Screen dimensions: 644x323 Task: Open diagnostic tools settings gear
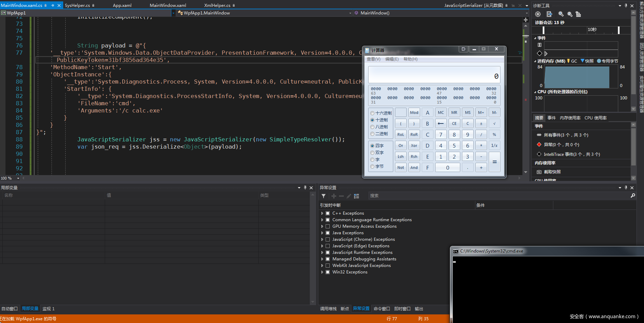point(538,14)
